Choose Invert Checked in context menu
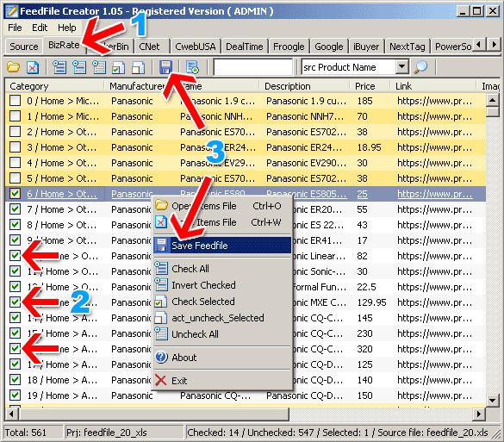 tap(222, 285)
